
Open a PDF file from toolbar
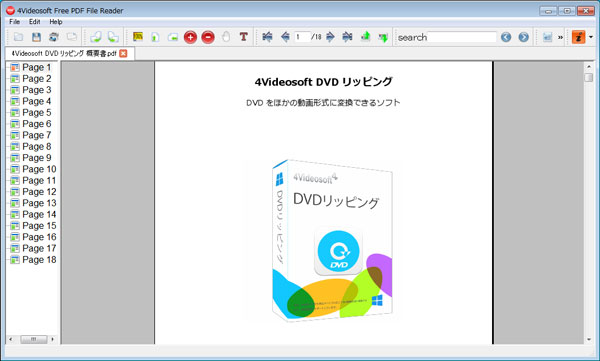[18, 37]
